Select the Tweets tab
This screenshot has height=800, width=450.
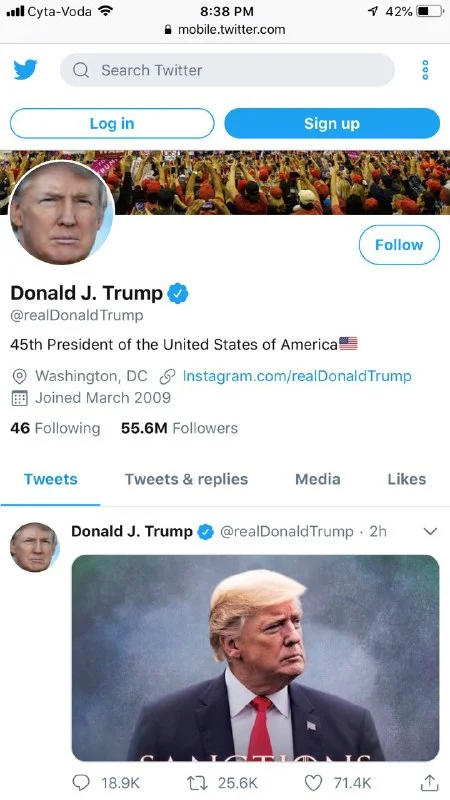pos(51,479)
